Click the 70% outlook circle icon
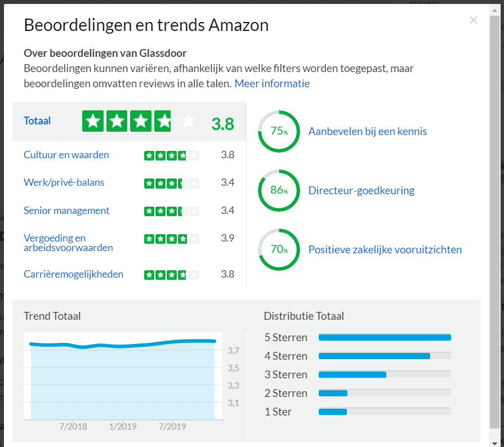This screenshot has width=504, height=447. point(279,249)
